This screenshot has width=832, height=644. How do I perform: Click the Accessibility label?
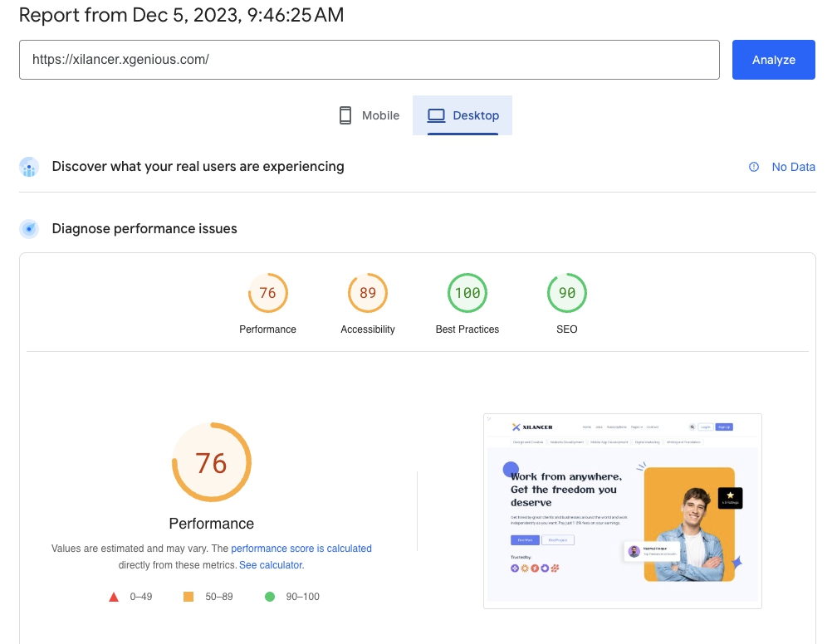(x=368, y=329)
